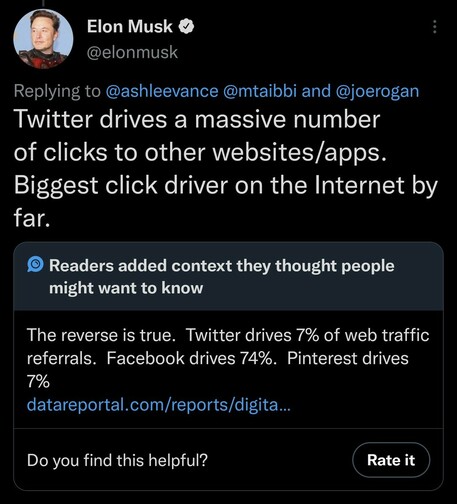The image size is (457, 504).
Task: Select the "Do you find this helpful?" prompt
Action: [x=117, y=460]
